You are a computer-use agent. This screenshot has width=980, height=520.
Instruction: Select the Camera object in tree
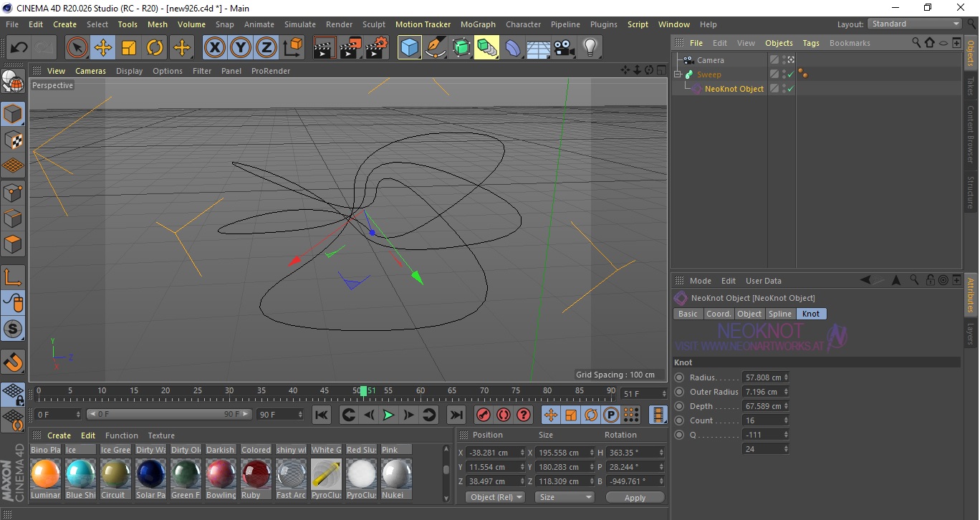click(x=710, y=60)
